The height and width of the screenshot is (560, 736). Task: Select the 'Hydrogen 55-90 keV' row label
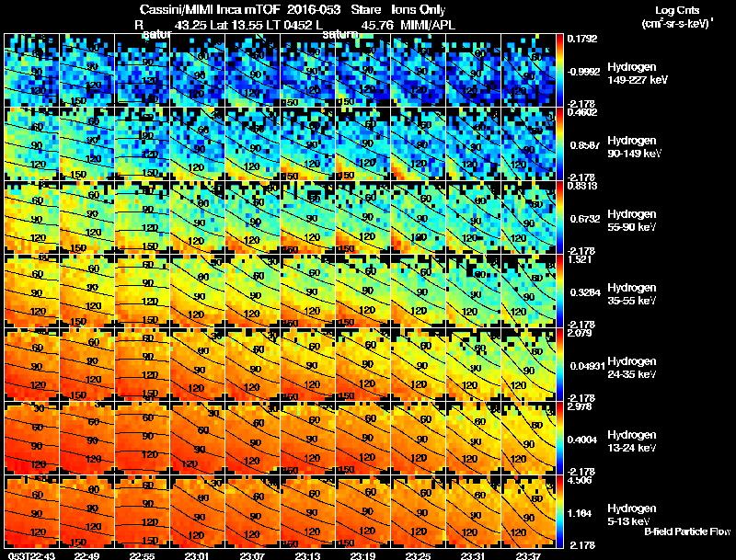pyautogui.click(x=632, y=221)
